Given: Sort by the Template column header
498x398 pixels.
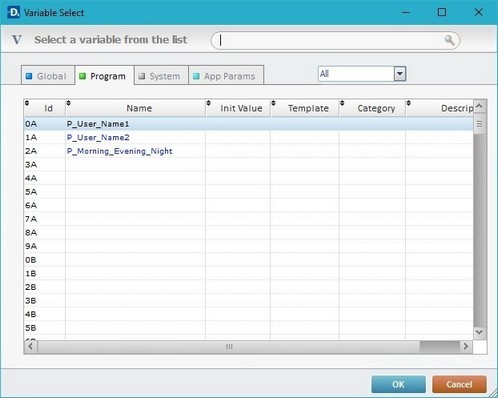Looking at the screenshot, I should 305,108.
